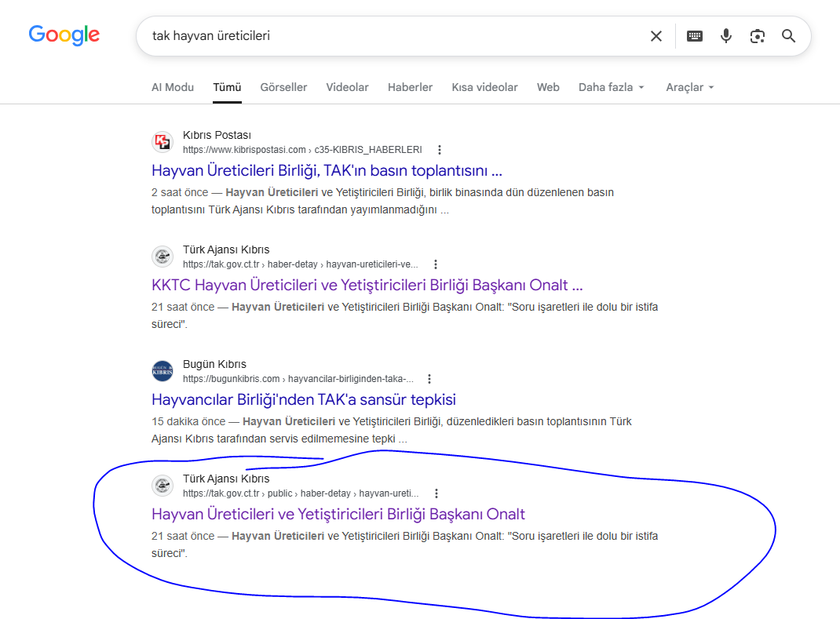Open three-dot menu for Bugün Kıbrıs result
The width and height of the screenshot is (840, 619).
click(x=429, y=379)
